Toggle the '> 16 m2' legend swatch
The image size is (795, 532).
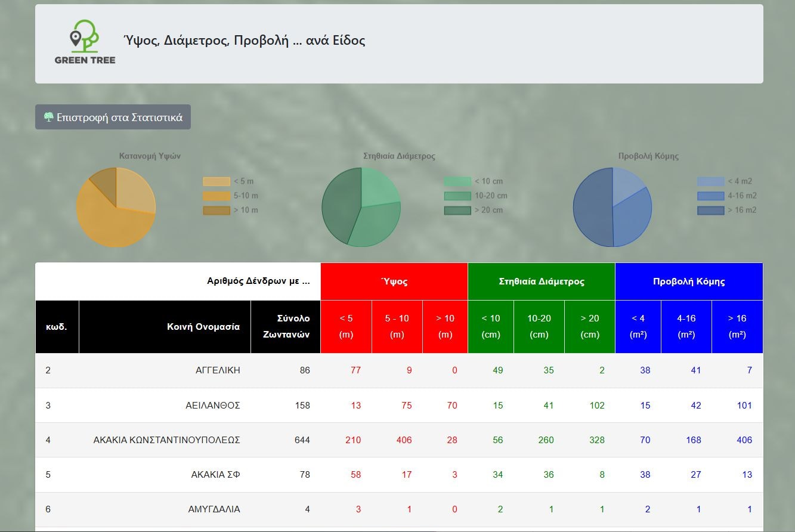pos(710,210)
